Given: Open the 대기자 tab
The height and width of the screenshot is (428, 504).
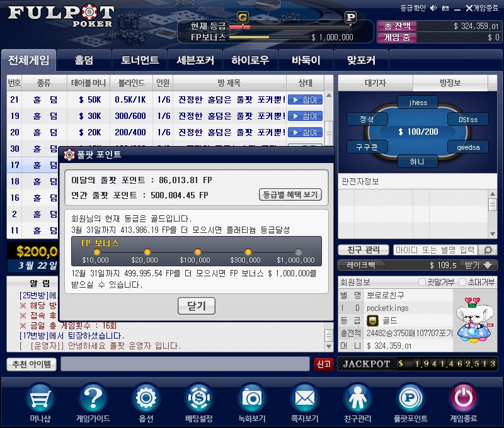Looking at the screenshot, I should tap(375, 83).
